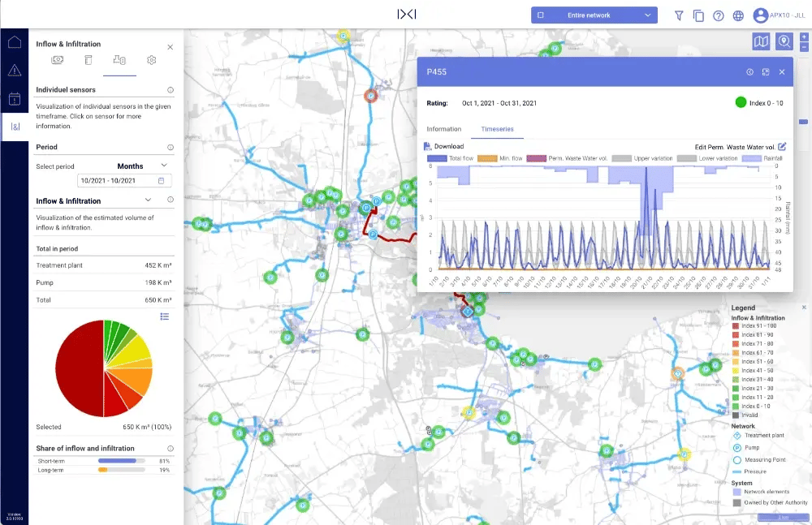
Task: Toggle the map layers button
Action: click(x=761, y=41)
